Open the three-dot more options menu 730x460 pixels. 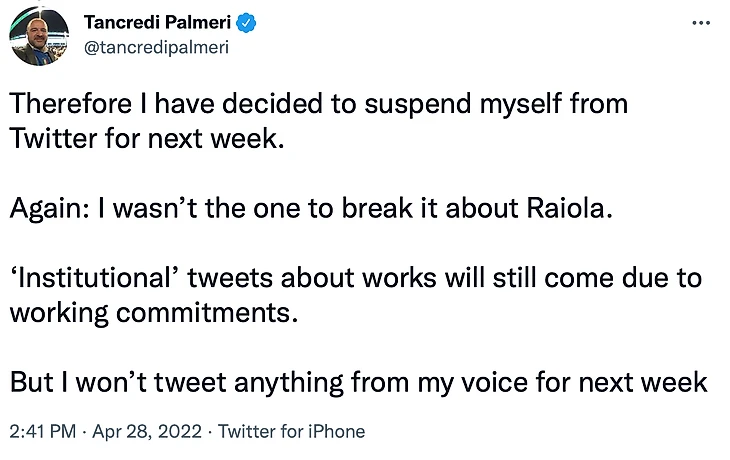click(x=701, y=22)
